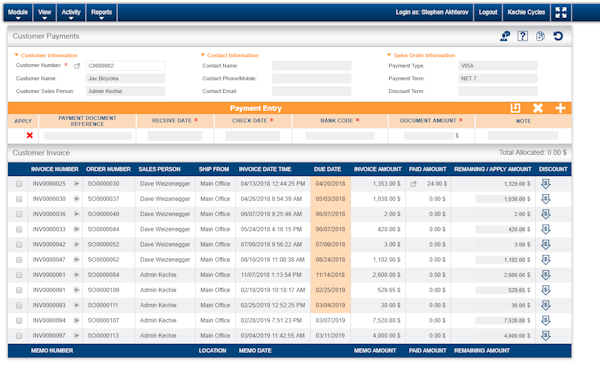
Task: Collapse the Customer Information section
Action: (16, 55)
